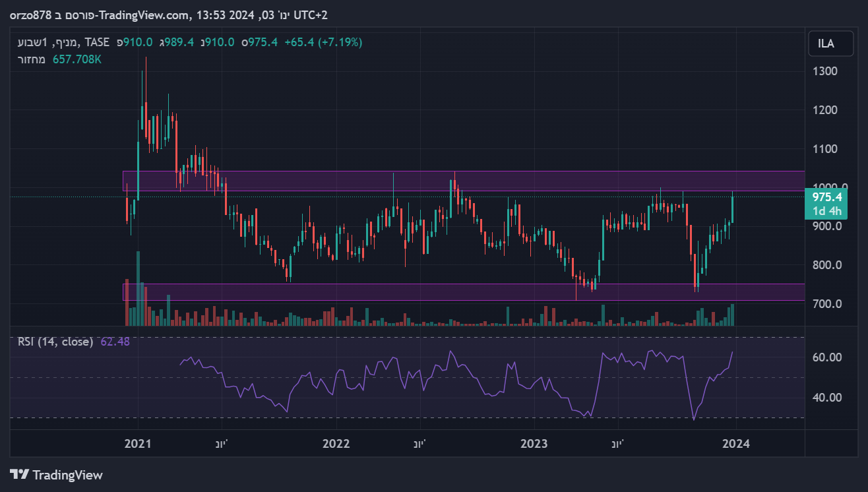Open the ILA currency selector

(x=825, y=44)
